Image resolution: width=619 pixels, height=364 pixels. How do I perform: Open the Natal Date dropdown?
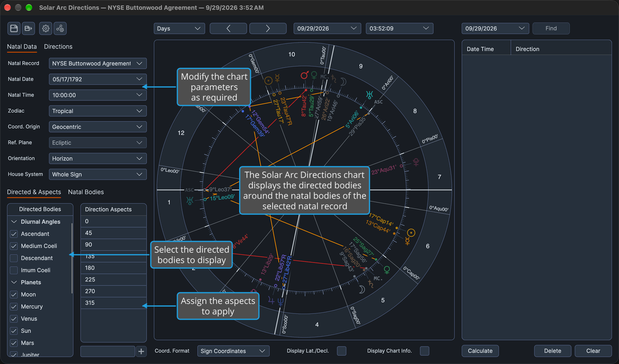(98, 79)
